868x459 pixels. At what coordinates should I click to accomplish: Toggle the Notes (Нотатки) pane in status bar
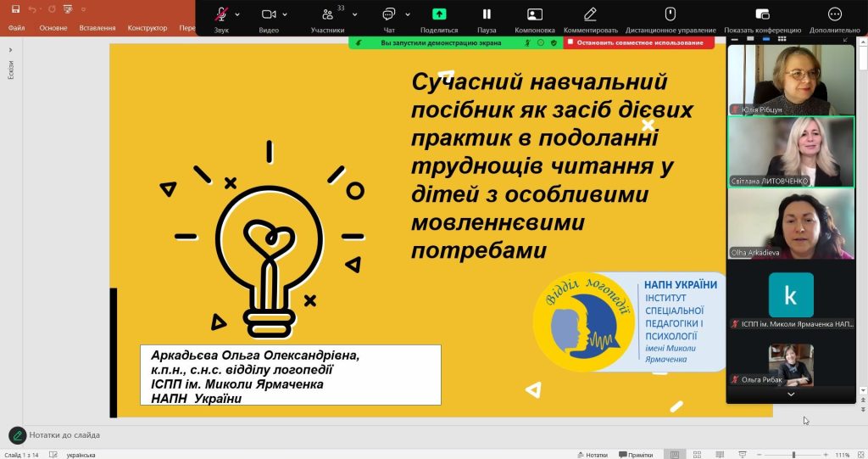point(592,455)
